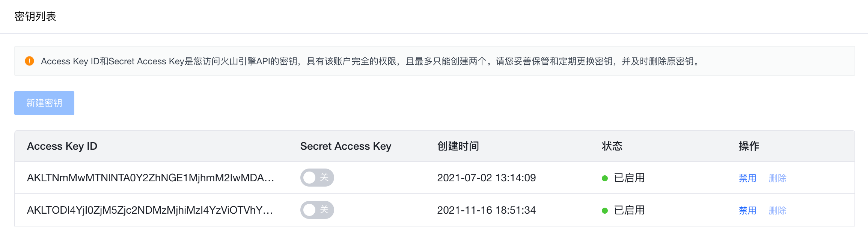Click the 密钥列表 page title

(x=35, y=17)
